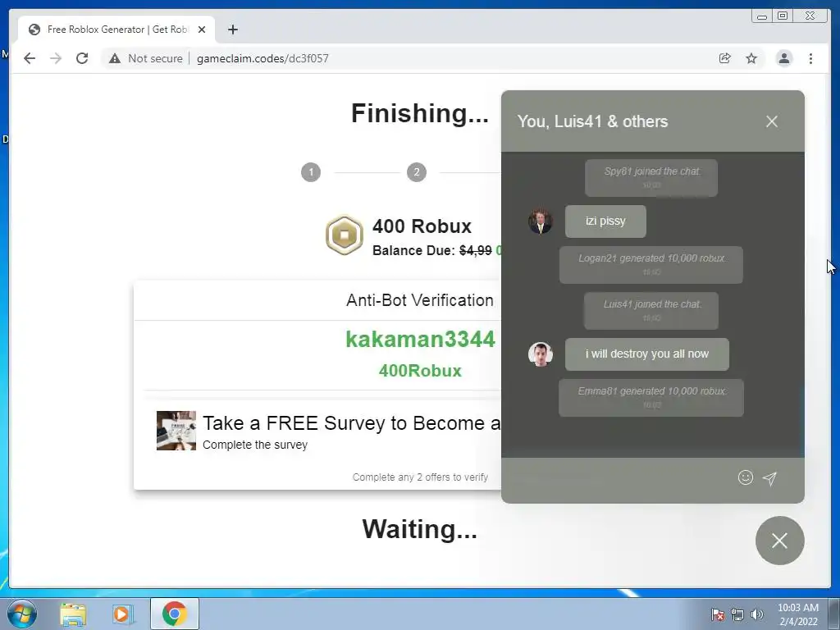Open the Chrome profile avatar menu
Viewport: 840px width, 630px height.
tap(783, 58)
